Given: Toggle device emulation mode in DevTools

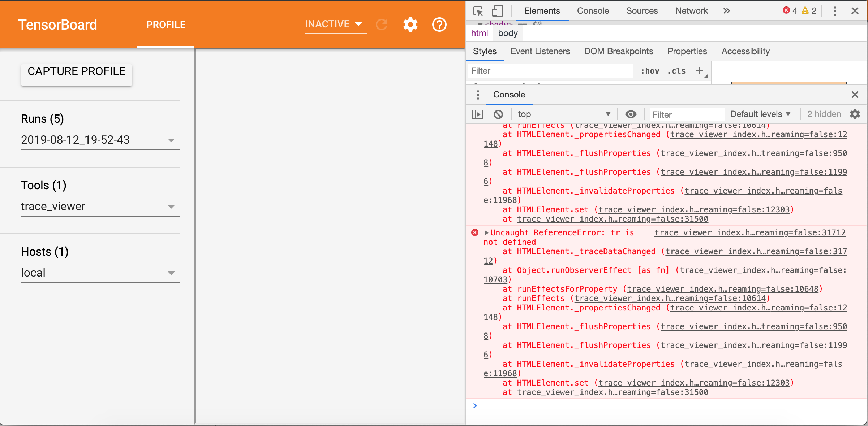Looking at the screenshot, I should point(497,11).
